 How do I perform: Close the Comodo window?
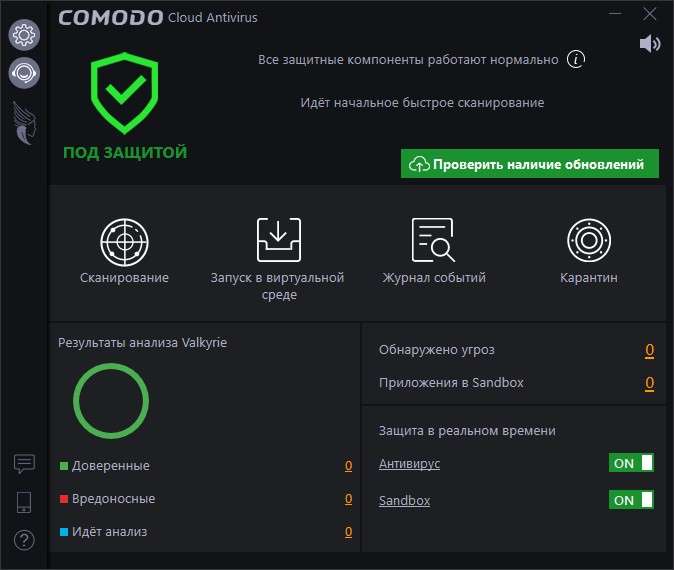[649, 14]
